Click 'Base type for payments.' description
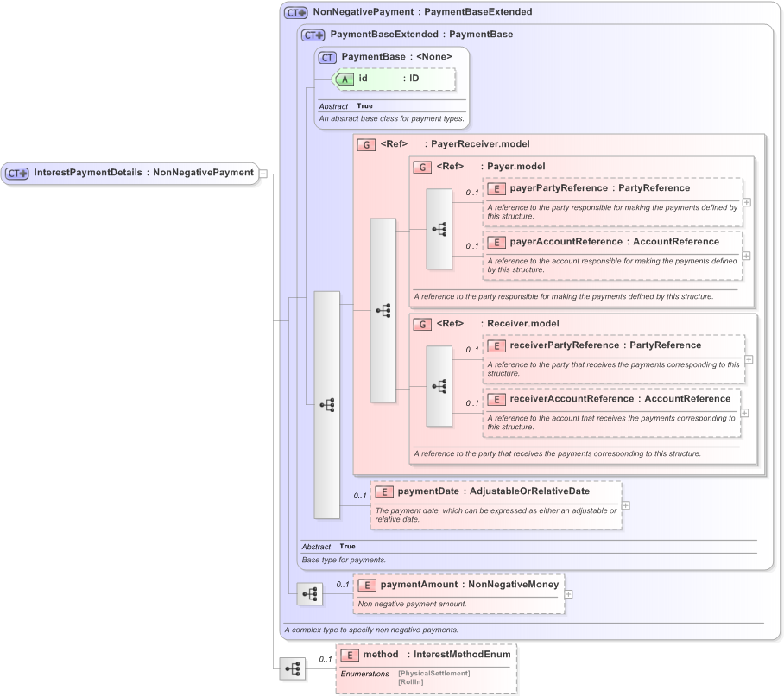Image resolution: width=784 pixels, height=697 pixels. pyautogui.click(x=344, y=560)
